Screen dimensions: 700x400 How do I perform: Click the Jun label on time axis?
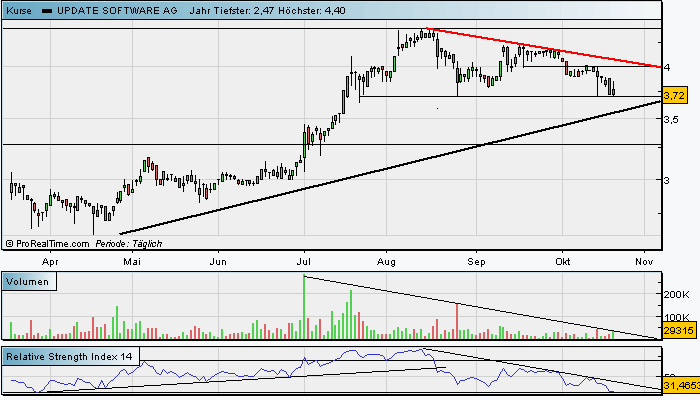(218, 262)
